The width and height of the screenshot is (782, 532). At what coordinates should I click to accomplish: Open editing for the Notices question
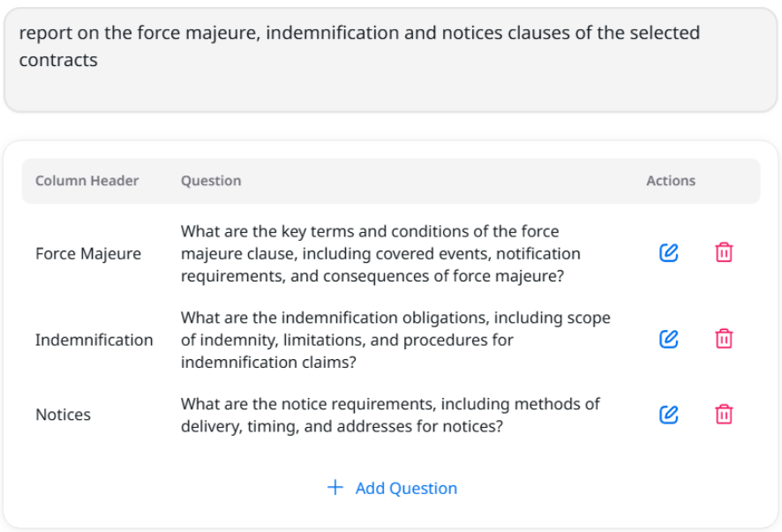click(669, 415)
